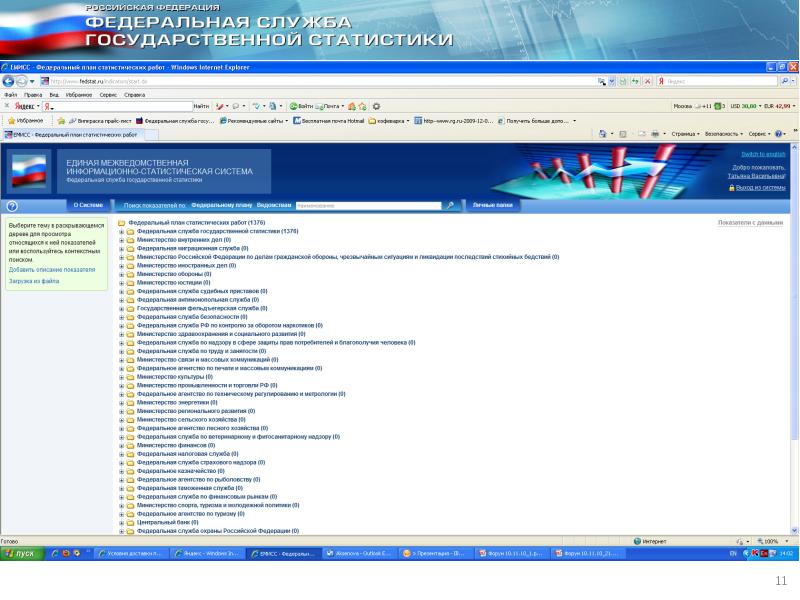This screenshot has height=600, width=800.
Task: Click the browser stop (red X) button
Action: pyautogui.click(x=647, y=81)
